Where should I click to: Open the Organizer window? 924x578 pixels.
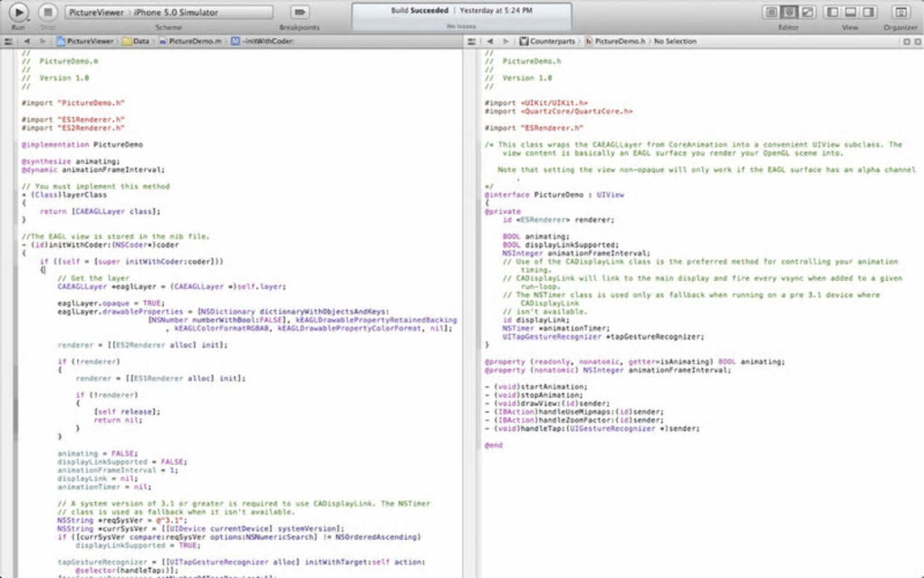coord(900,13)
